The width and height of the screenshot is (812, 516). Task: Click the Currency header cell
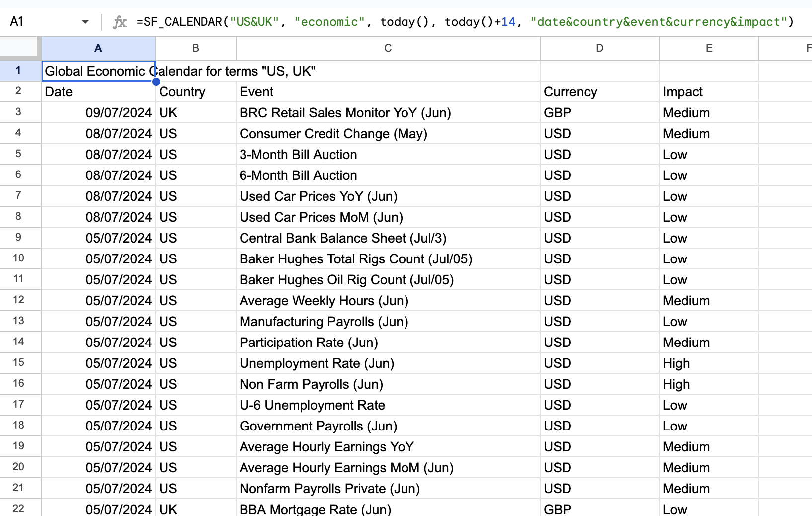click(600, 92)
